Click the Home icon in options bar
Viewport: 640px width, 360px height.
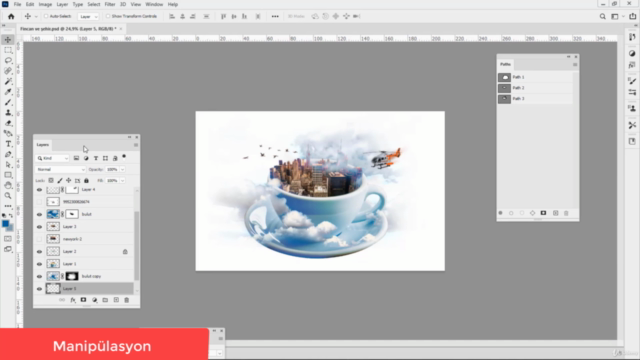point(11,16)
